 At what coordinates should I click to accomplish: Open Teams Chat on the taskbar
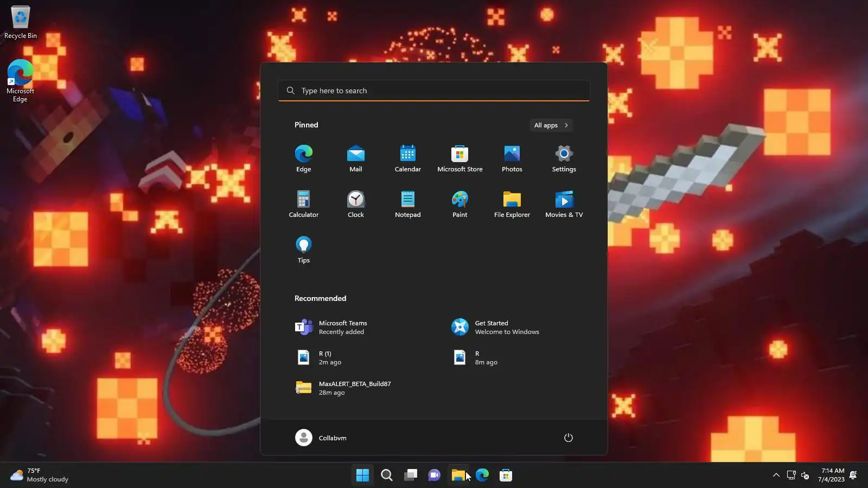[434, 476]
